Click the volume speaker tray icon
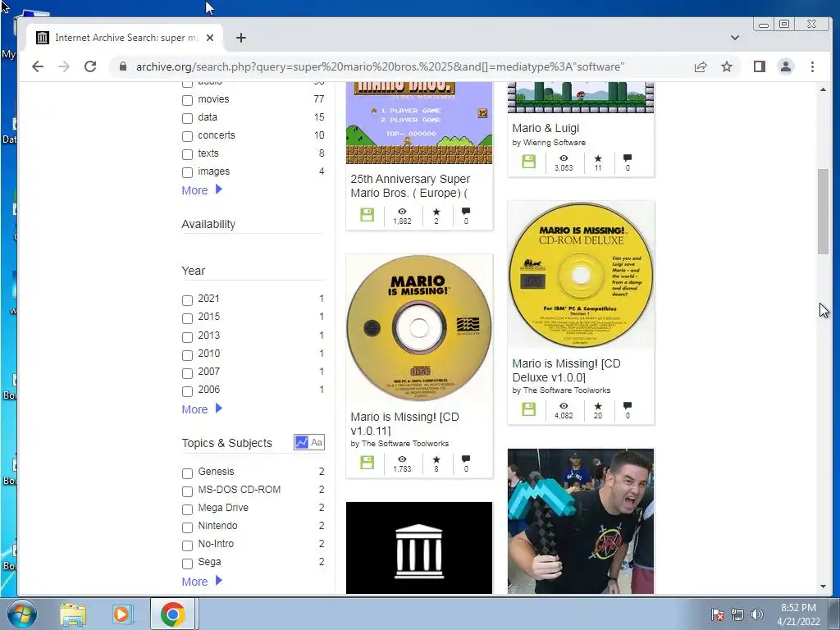Screen dimensions: 840x630 pos(756,614)
